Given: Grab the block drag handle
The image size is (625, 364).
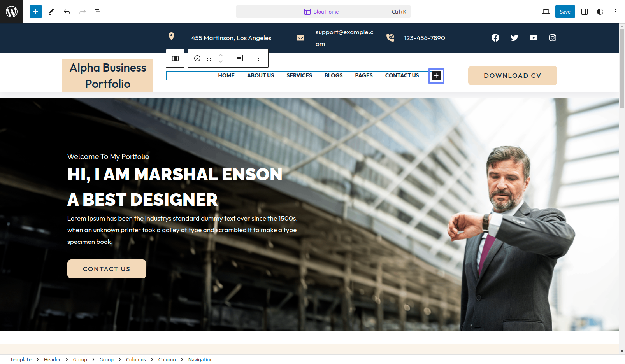Looking at the screenshot, I should [209, 58].
